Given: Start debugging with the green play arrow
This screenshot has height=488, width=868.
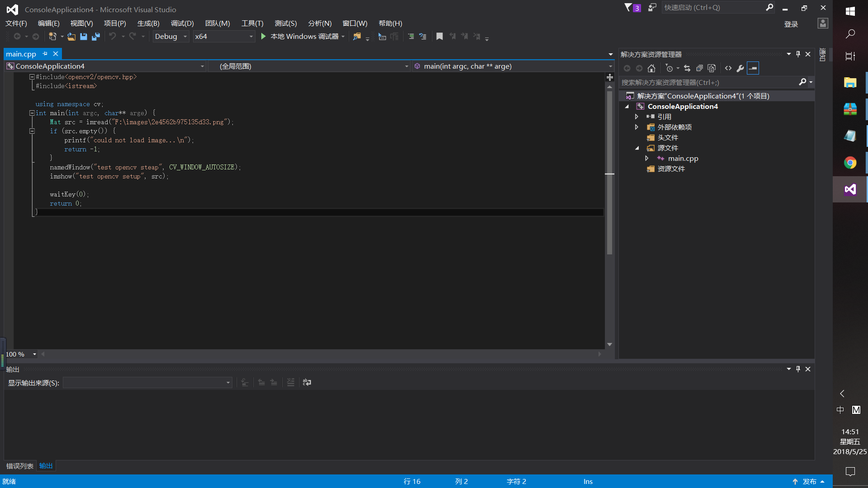Looking at the screenshot, I should pos(263,37).
